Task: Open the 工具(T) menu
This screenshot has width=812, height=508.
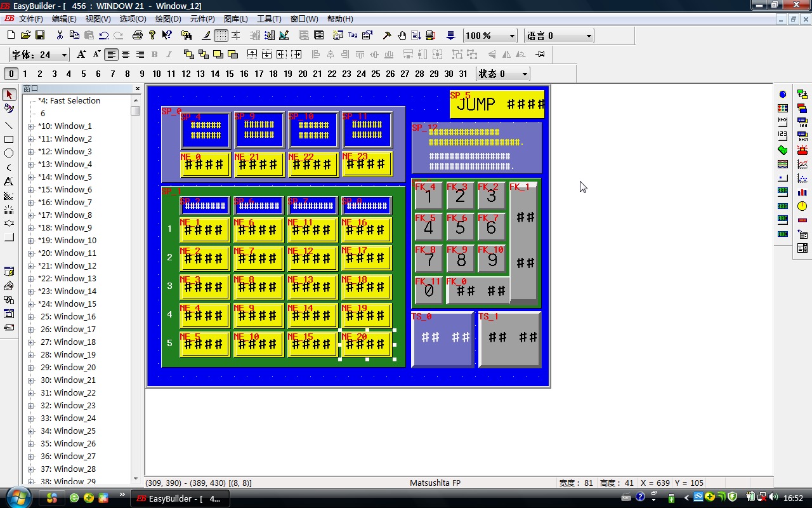Action: pos(268,19)
